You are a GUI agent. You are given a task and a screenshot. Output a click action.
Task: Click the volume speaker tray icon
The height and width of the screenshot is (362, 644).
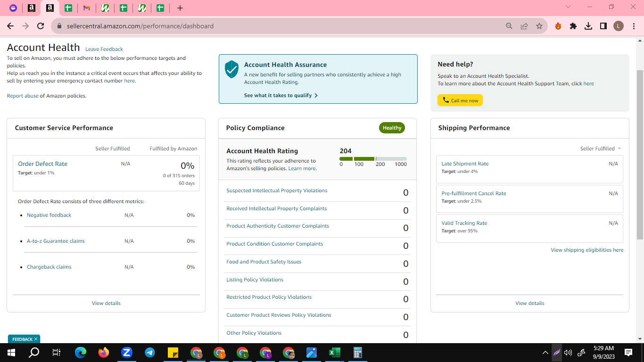pos(568,353)
